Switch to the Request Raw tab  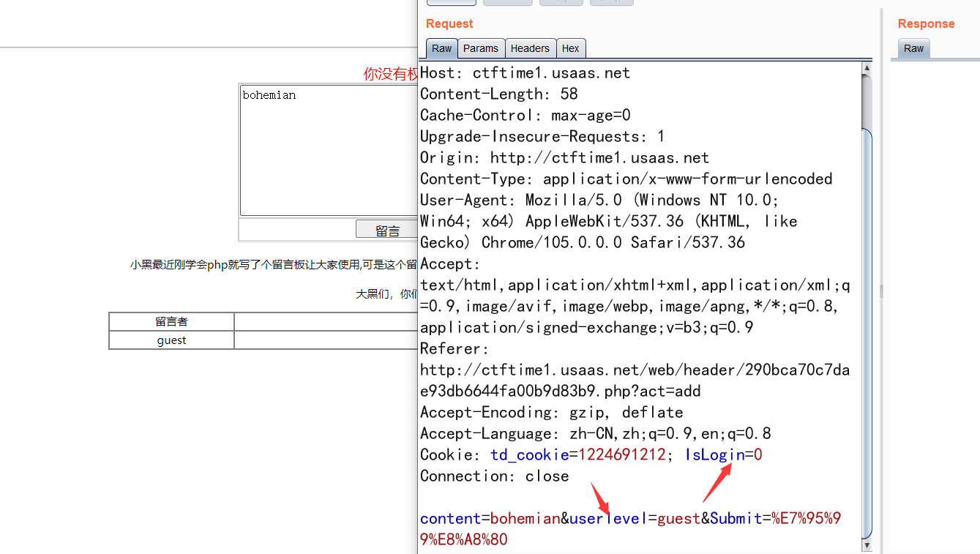tap(441, 48)
